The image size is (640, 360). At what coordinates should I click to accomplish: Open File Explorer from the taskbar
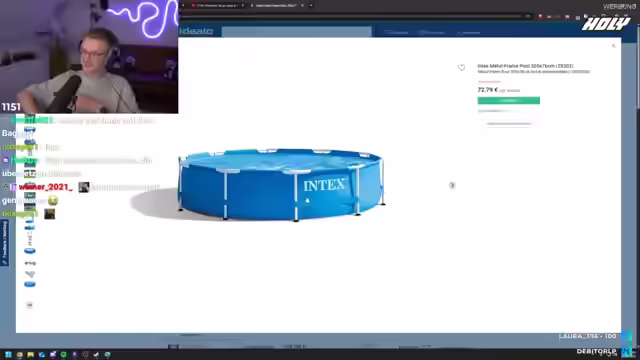(31, 355)
